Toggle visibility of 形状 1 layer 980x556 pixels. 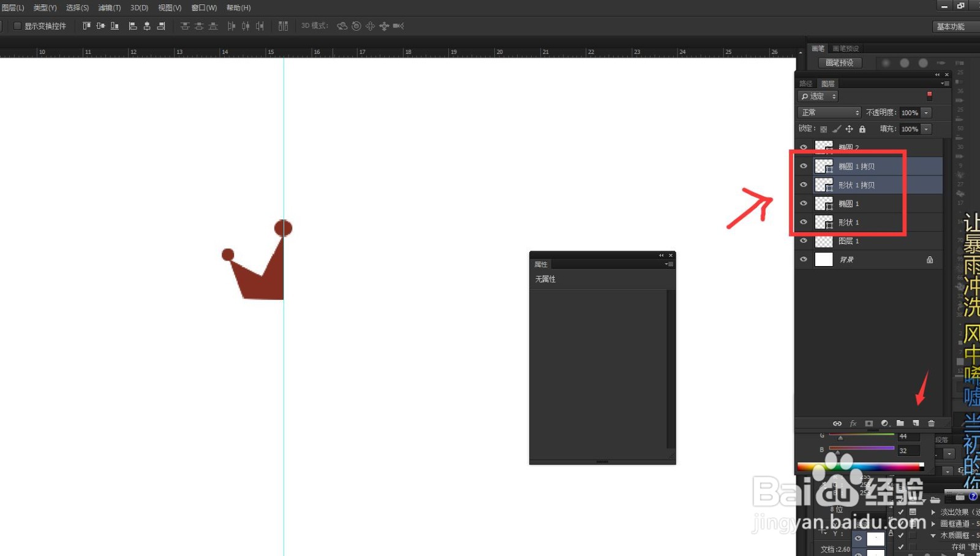[804, 222]
